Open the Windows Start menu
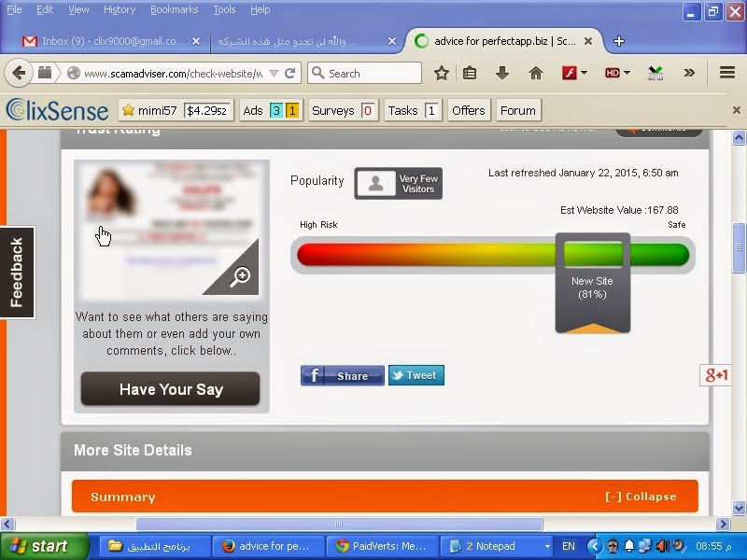This screenshot has width=747, height=560. pyautogui.click(x=44, y=546)
